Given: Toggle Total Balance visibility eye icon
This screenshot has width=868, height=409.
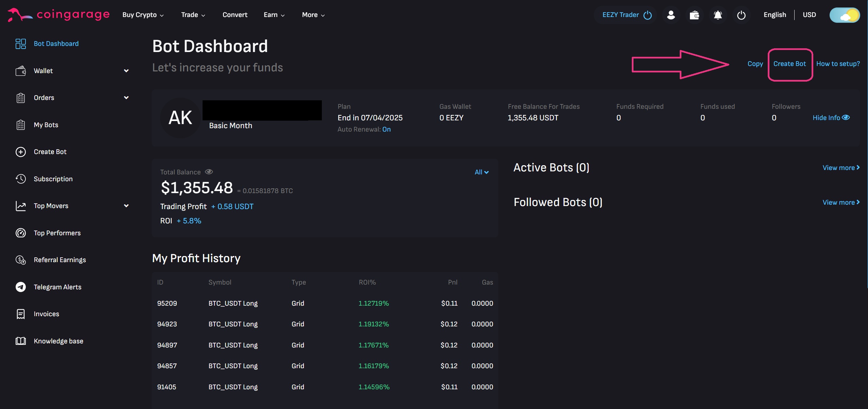Looking at the screenshot, I should tap(209, 172).
